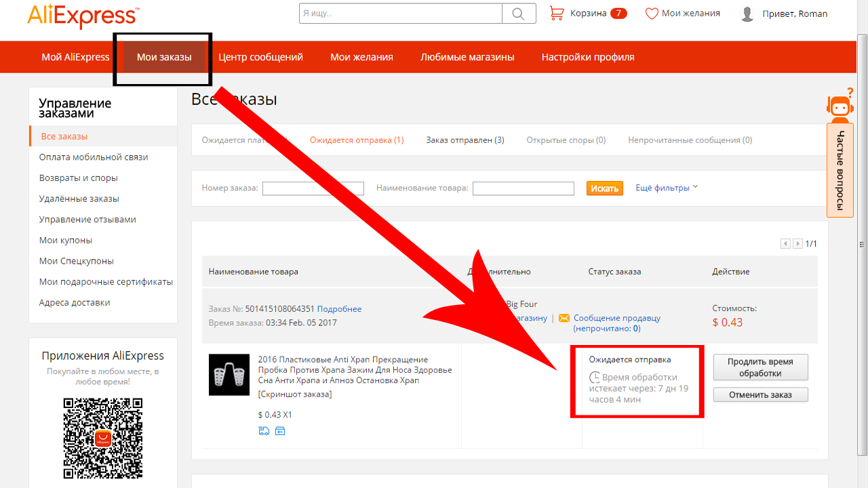868x488 pixels.
Task: Open "Мой AliExpress" menu item
Action: pyautogui.click(x=75, y=57)
